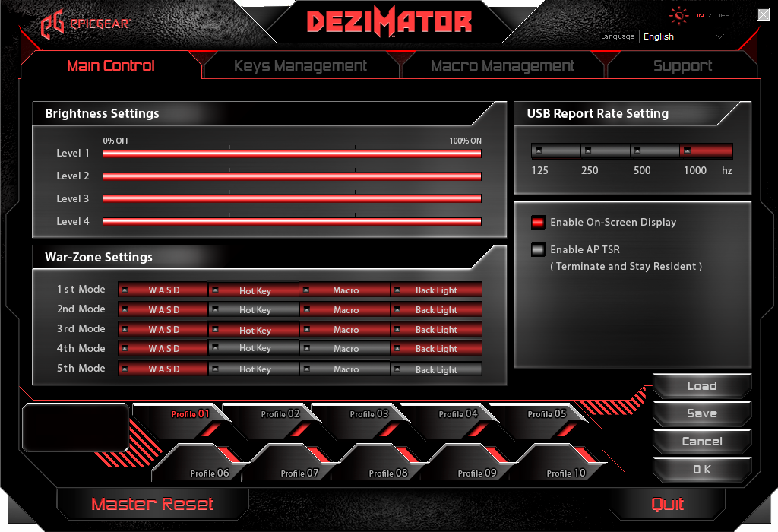This screenshot has width=778, height=532.
Task: Toggle Back Light for 5th Mode
Action: coord(436,369)
